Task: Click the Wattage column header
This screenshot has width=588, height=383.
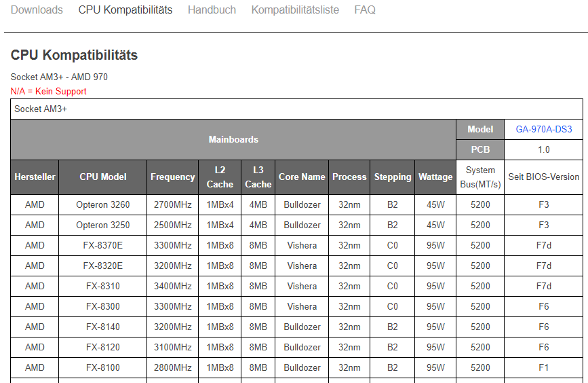Action: tap(435, 177)
